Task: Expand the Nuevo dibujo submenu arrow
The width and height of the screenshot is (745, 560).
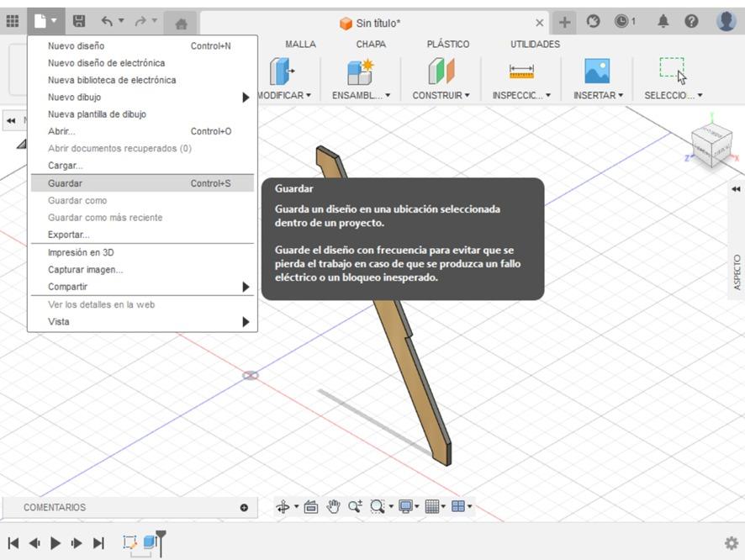Action: click(x=246, y=98)
